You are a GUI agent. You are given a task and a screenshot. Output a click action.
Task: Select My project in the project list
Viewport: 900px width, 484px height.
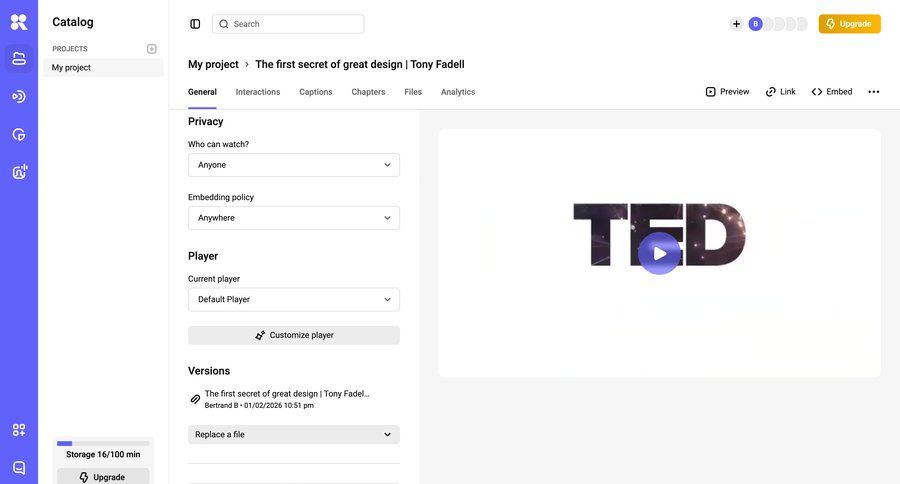(103, 68)
